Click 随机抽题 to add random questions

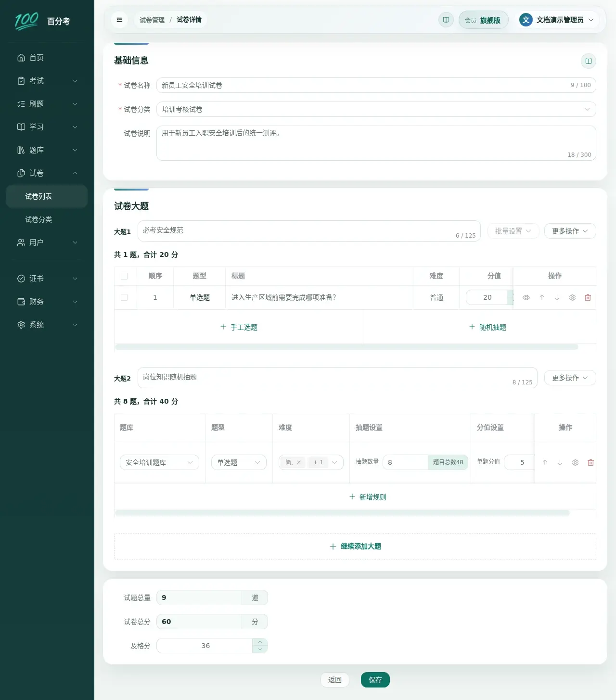[488, 327]
